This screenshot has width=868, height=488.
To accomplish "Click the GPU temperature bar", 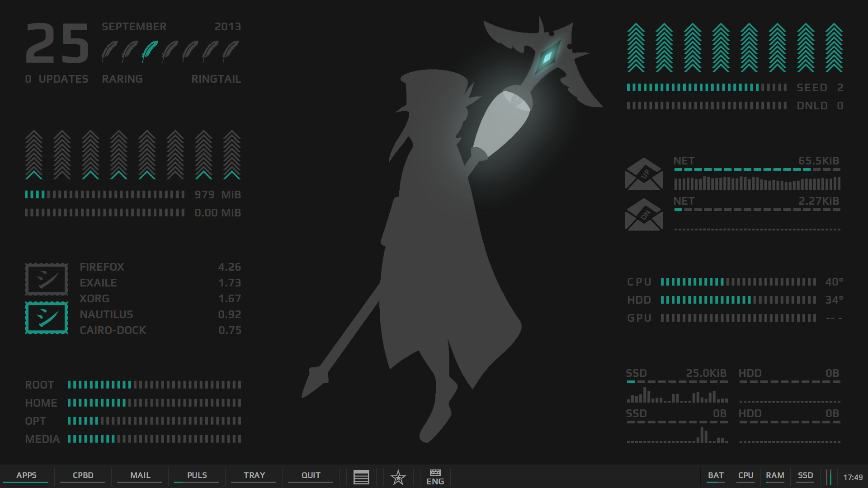I will point(738,318).
